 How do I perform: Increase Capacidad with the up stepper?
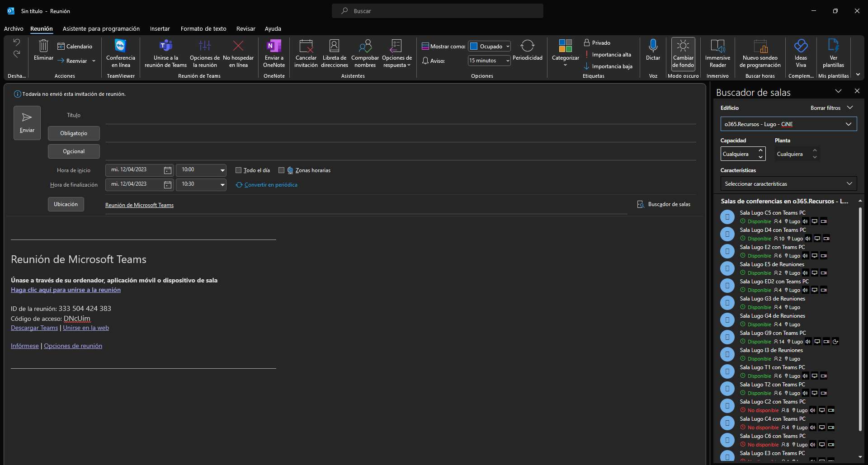[760, 150]
